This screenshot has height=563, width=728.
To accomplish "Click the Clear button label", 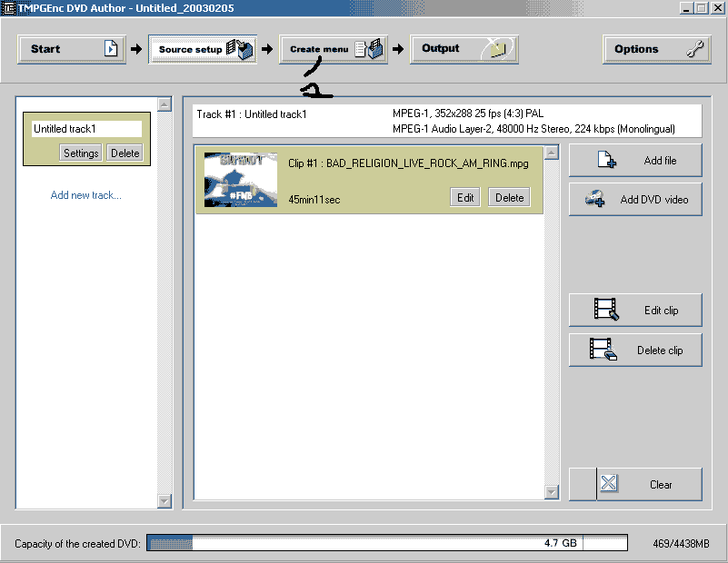I will point(661,485).
